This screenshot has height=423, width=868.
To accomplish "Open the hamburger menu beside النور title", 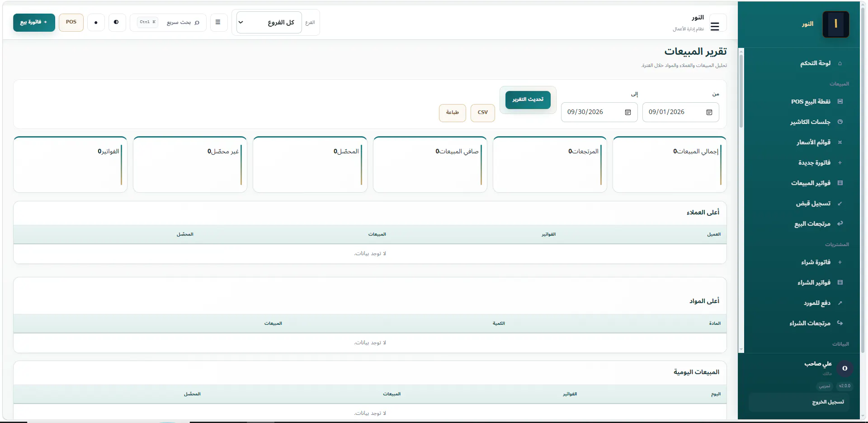I will pos(715,26).
